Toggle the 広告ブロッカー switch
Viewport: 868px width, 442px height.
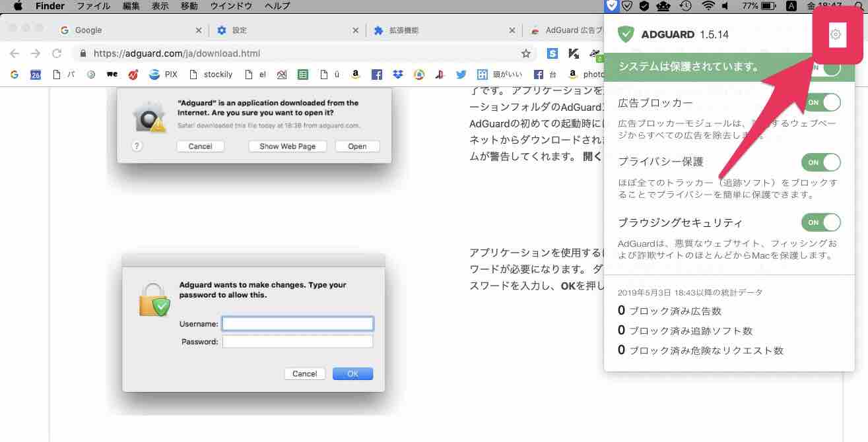[821, 102]
